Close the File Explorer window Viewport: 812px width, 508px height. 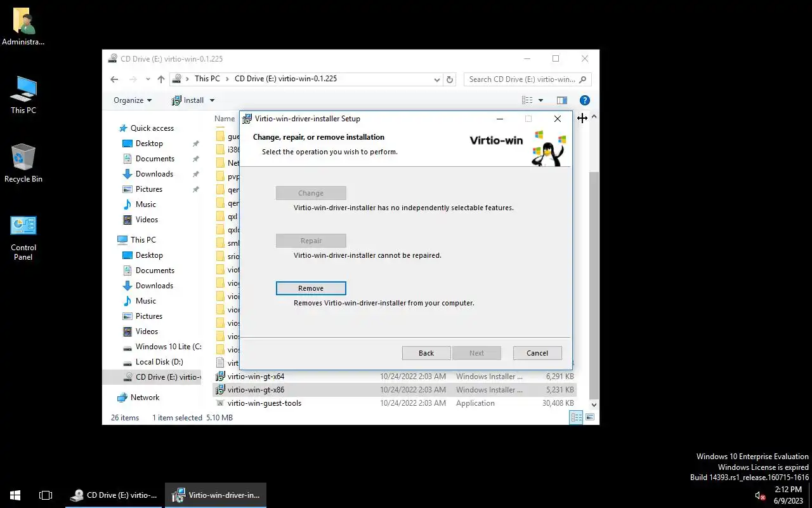coord(585,58)
